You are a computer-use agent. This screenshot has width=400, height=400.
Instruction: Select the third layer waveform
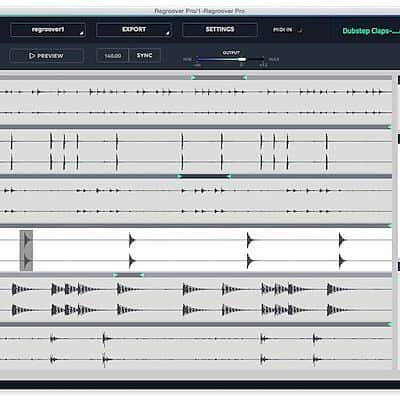point(196,201)
